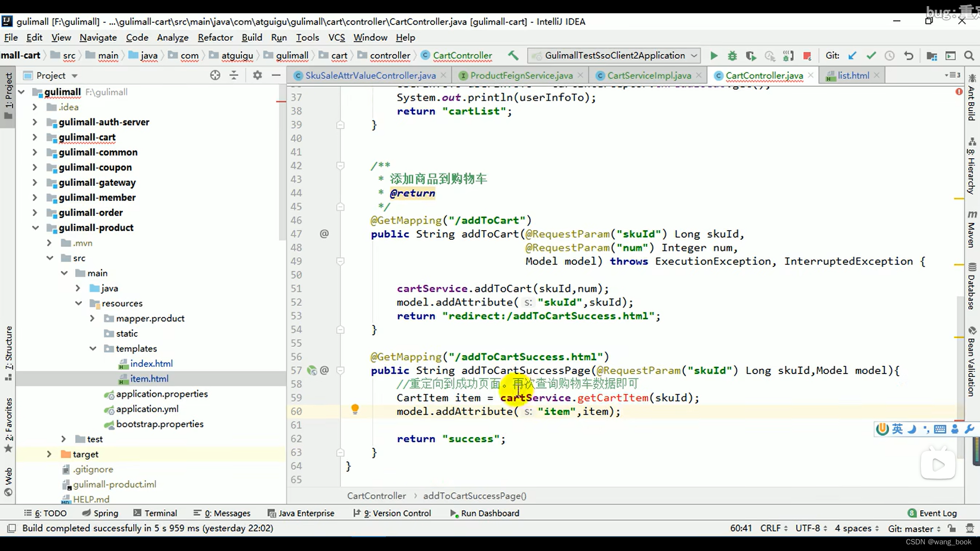Run the GulimallTestSsoClient2Application configuration
The height and width of the screenshot is (551, 980).
tap(714, 56)
